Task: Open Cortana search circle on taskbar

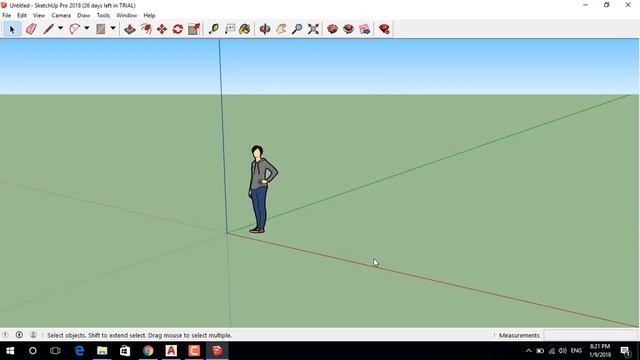Action: [33, 351]
